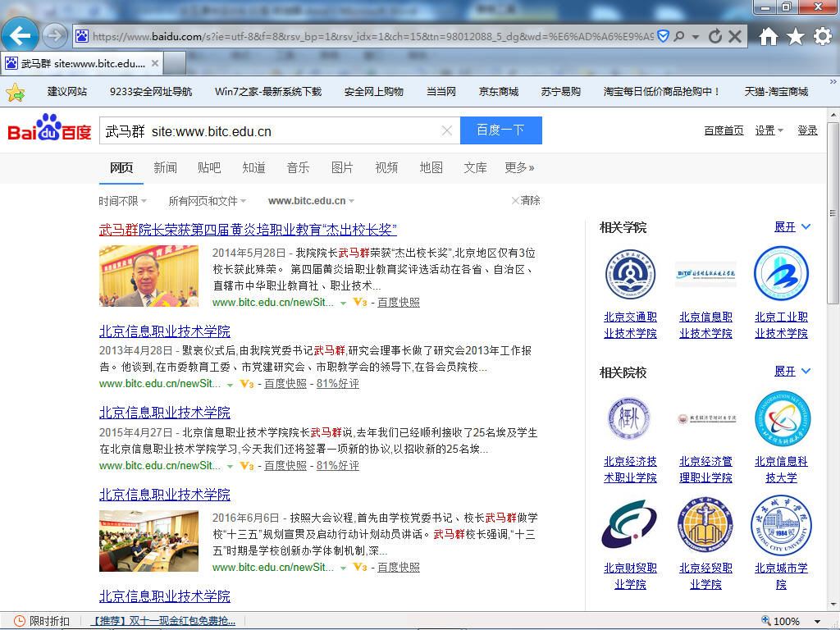This screenshot has height=630, width=840.
Task: Click the 百度一下 search button
Action: [501, 130]
